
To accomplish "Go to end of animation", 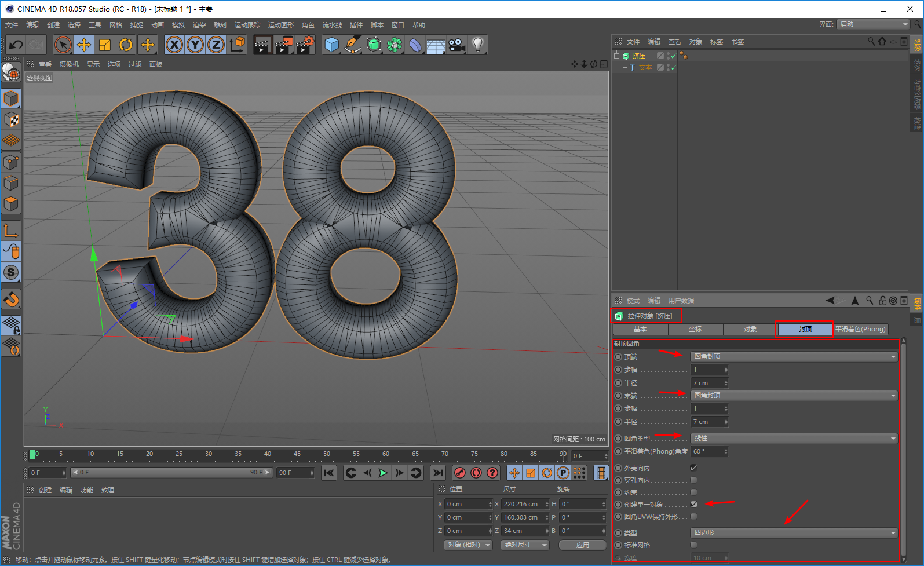I will [438, 473].
